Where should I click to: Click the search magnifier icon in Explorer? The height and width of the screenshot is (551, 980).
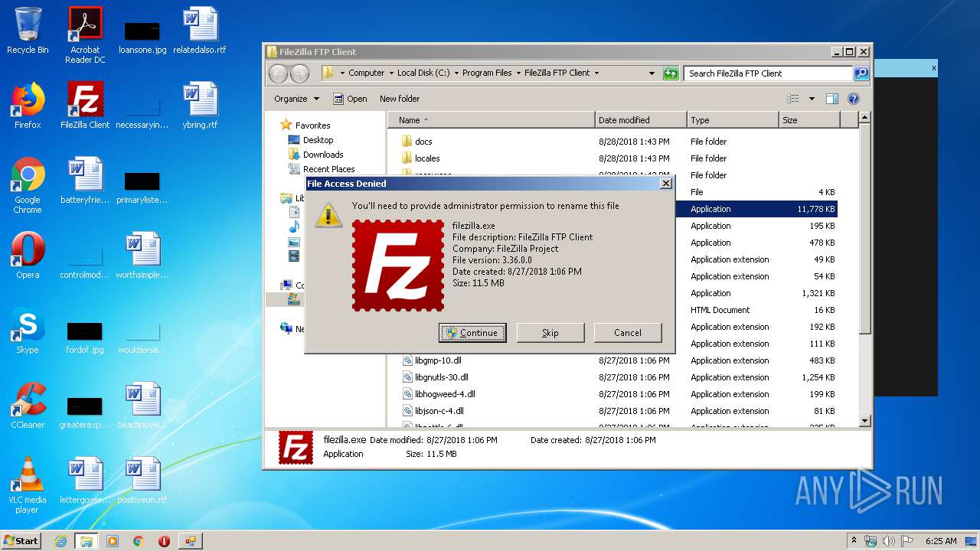click(x=861, y=73)
